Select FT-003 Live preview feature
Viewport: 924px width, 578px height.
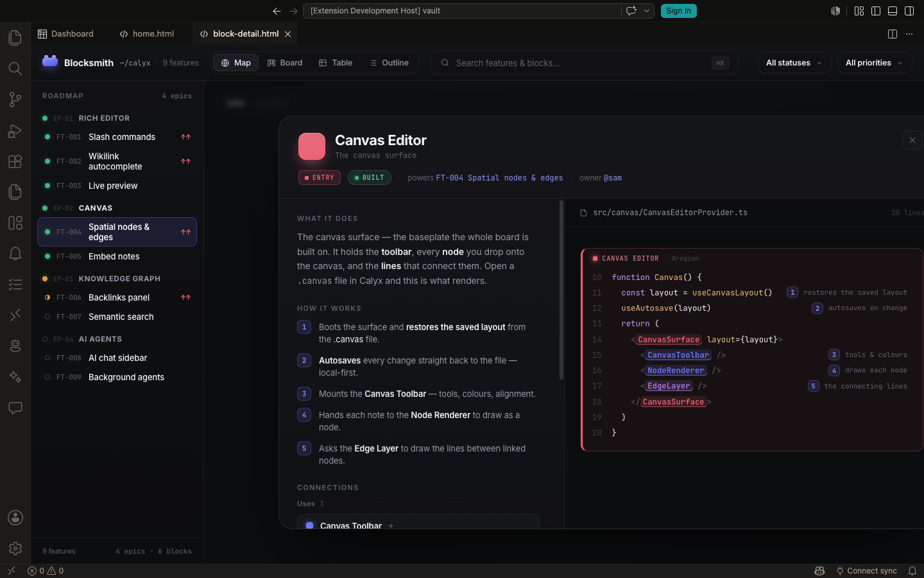(117, 186)
